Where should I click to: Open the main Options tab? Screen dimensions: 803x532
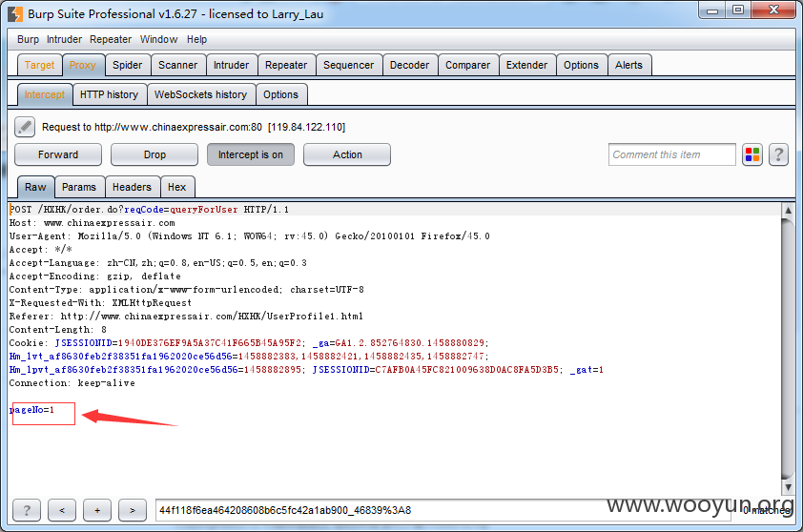581,65
